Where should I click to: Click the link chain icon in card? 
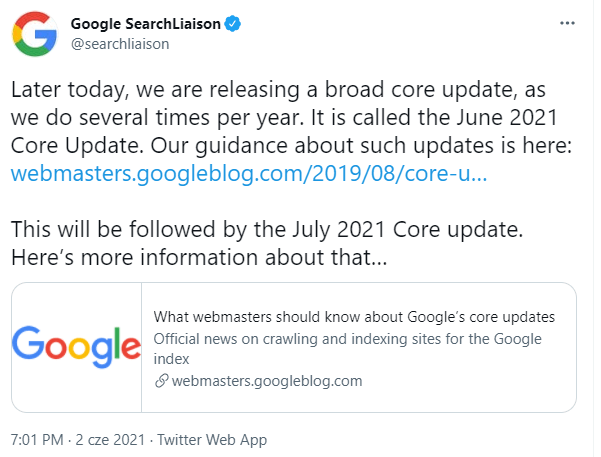coord(161,381)
